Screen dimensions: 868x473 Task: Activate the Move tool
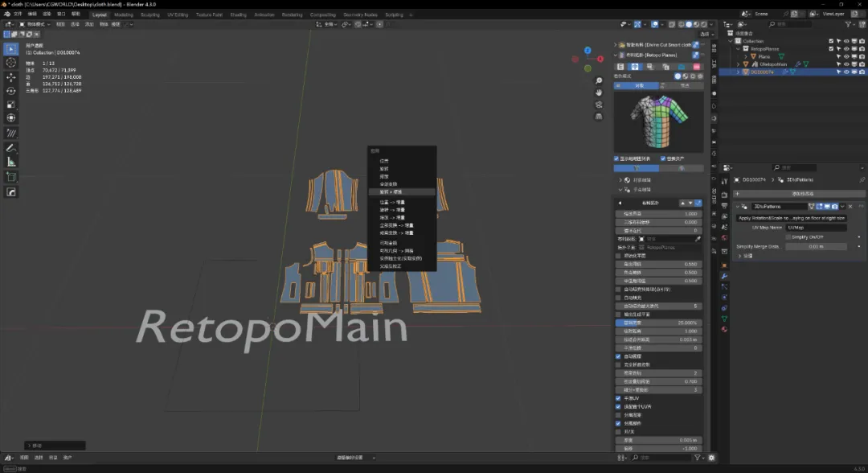(11, 77)
